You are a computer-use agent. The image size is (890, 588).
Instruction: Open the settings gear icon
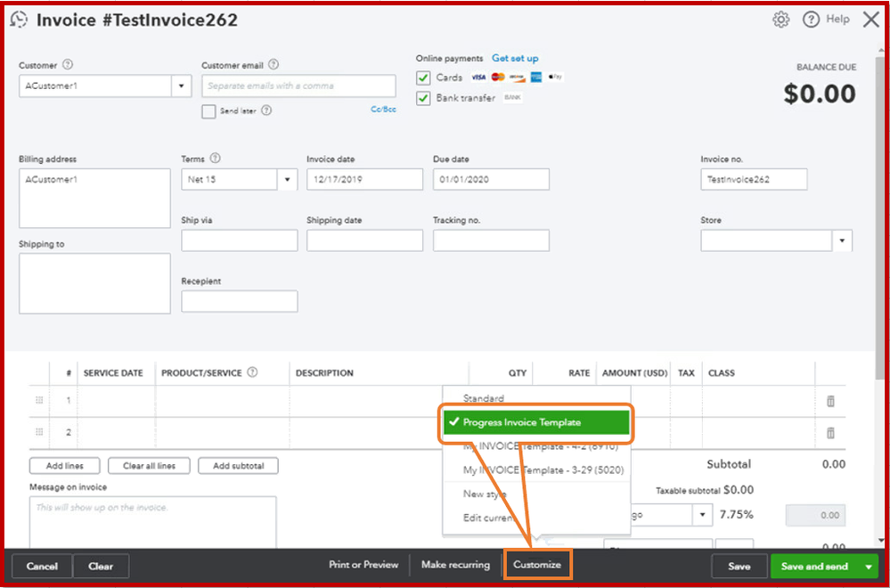(x=780, y=19)
